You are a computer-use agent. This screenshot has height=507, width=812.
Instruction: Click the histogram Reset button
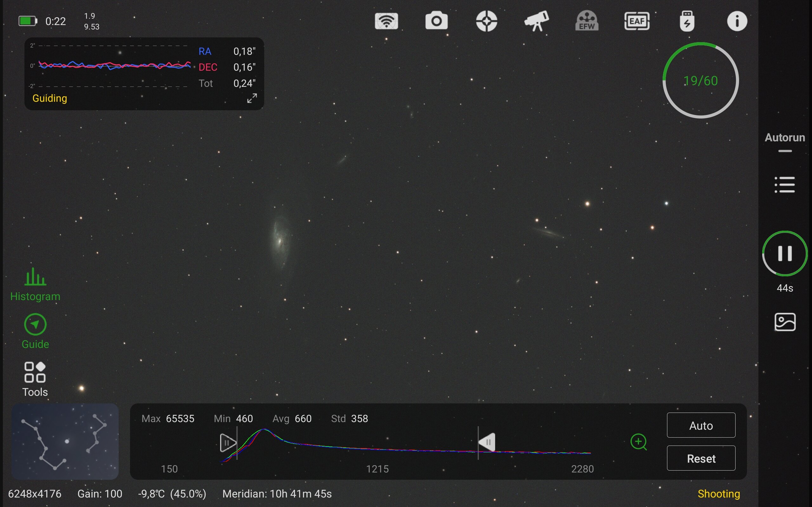(701, 458)
